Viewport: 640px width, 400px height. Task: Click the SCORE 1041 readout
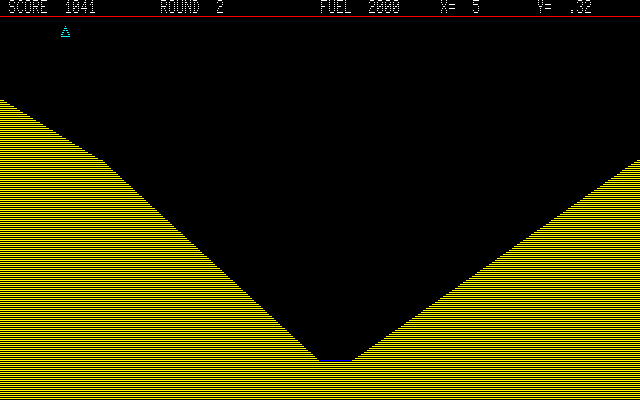tap(52, 7)
